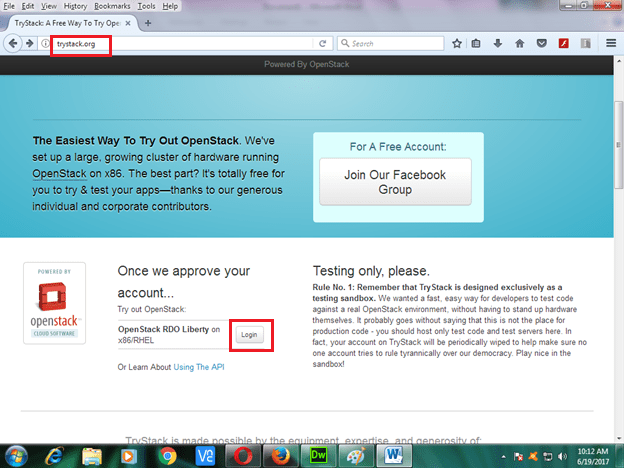Click 'Testing only, please.' heading

(371, 271)
